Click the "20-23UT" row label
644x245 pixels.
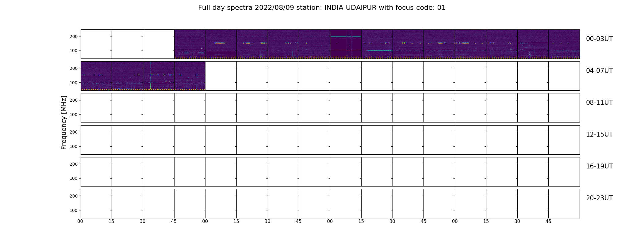coord(599,198)
